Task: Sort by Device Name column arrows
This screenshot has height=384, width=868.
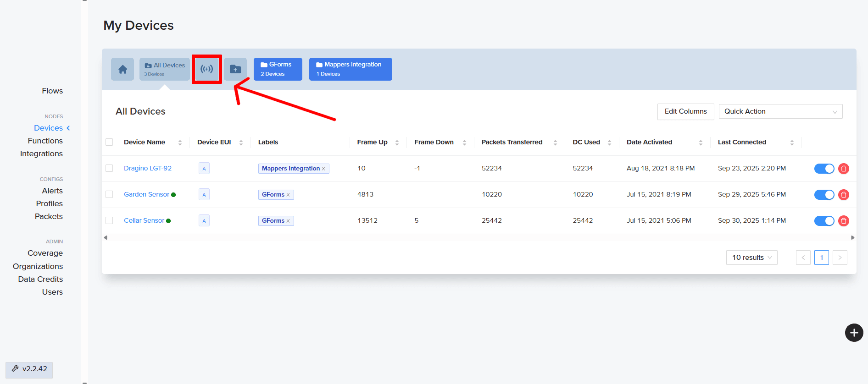Action: 180,143
